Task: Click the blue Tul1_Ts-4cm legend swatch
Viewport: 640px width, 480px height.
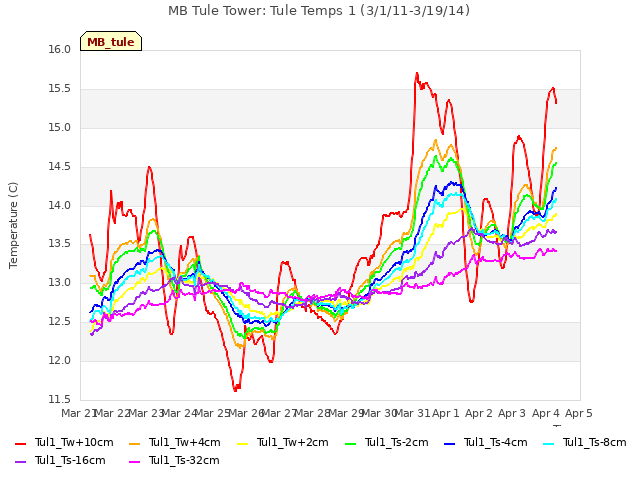Action: (x=450, y=443)
